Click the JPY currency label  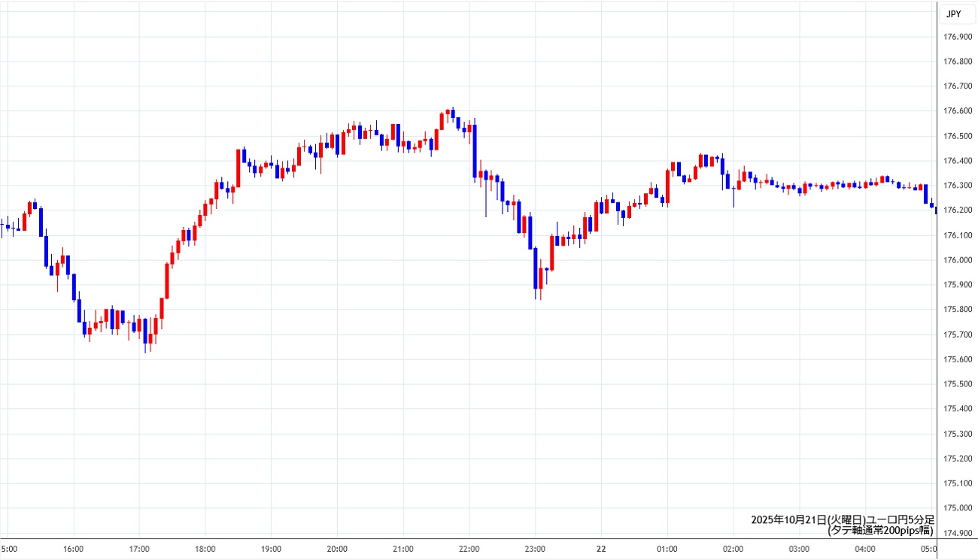(x=953, y=14)
